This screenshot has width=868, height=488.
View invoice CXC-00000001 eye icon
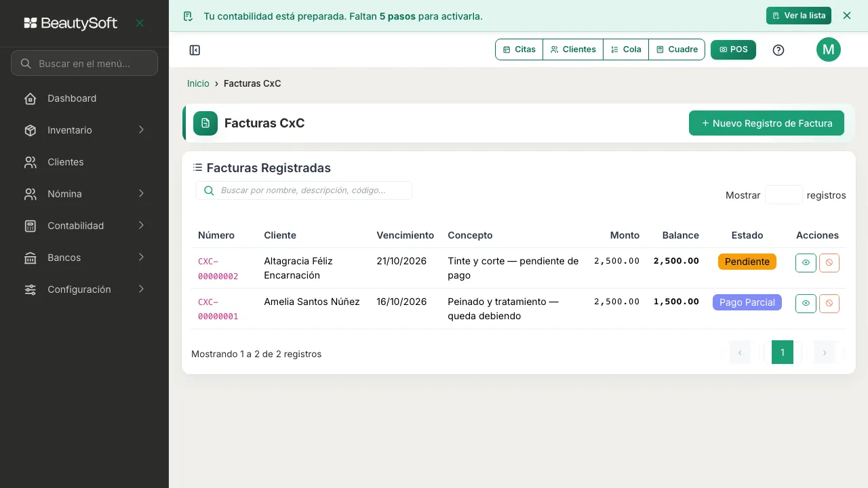[806, 303]
